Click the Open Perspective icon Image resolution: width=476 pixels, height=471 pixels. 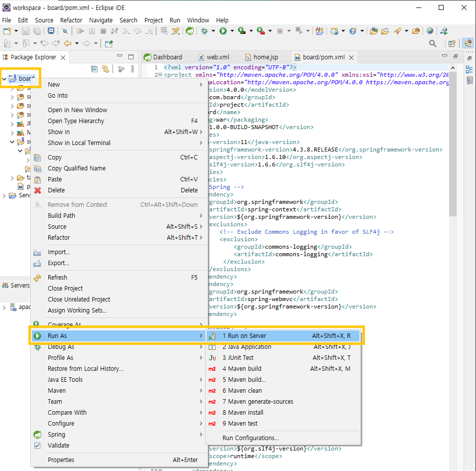452,43
